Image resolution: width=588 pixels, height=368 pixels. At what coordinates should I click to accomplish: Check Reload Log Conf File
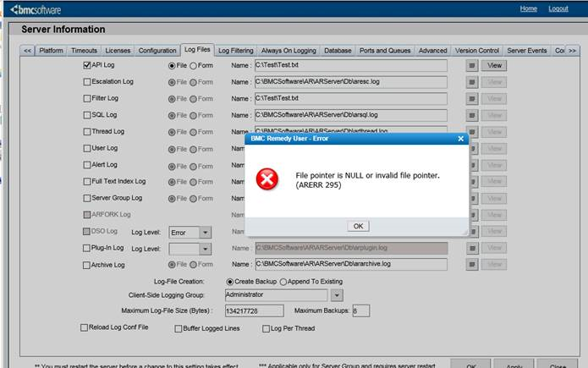coord(84,327)
